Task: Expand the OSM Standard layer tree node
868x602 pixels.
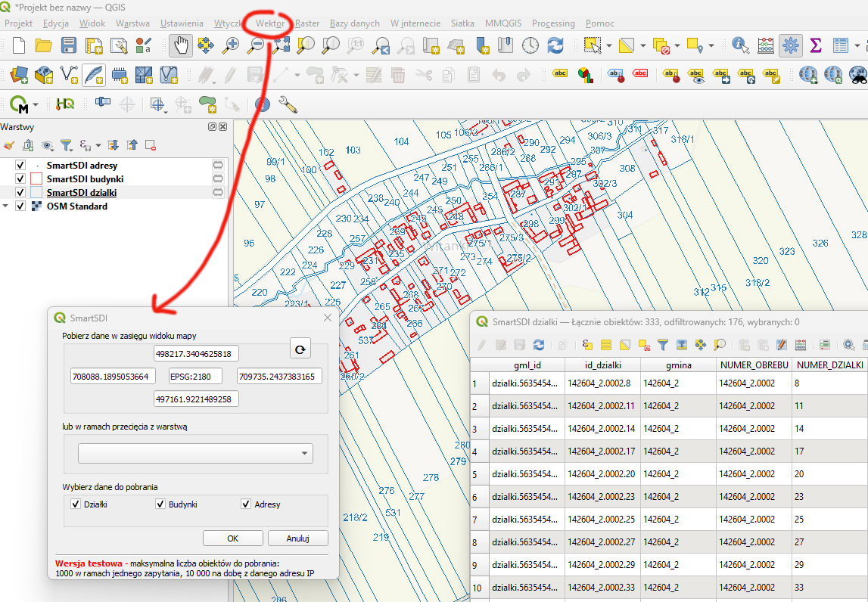Action: [5, 206]
